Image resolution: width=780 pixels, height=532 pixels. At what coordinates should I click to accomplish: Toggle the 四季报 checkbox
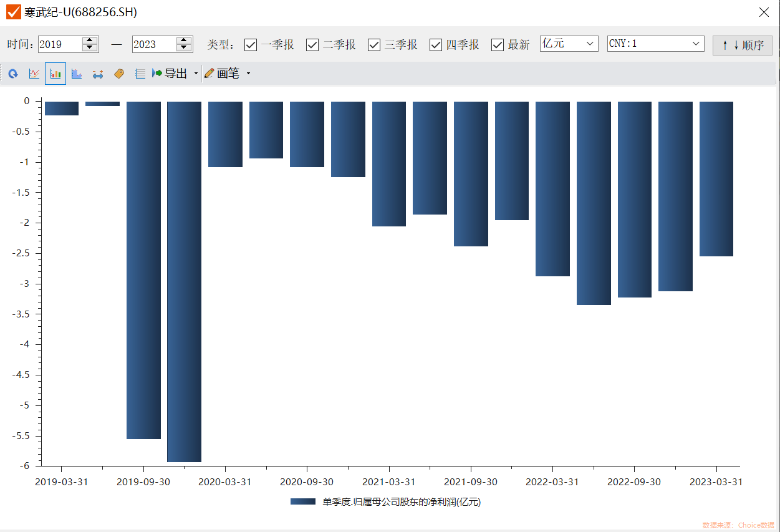(436, 45)
